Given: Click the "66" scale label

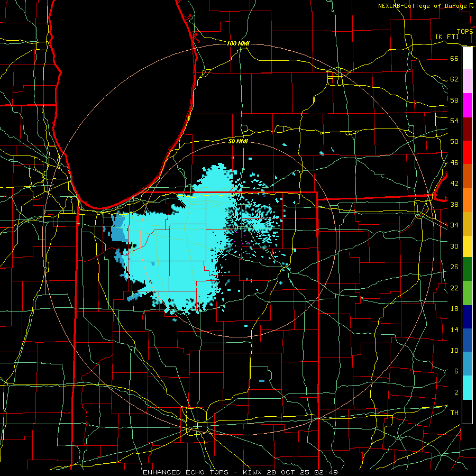Looking at the screenshot, I should coord(454,59).
